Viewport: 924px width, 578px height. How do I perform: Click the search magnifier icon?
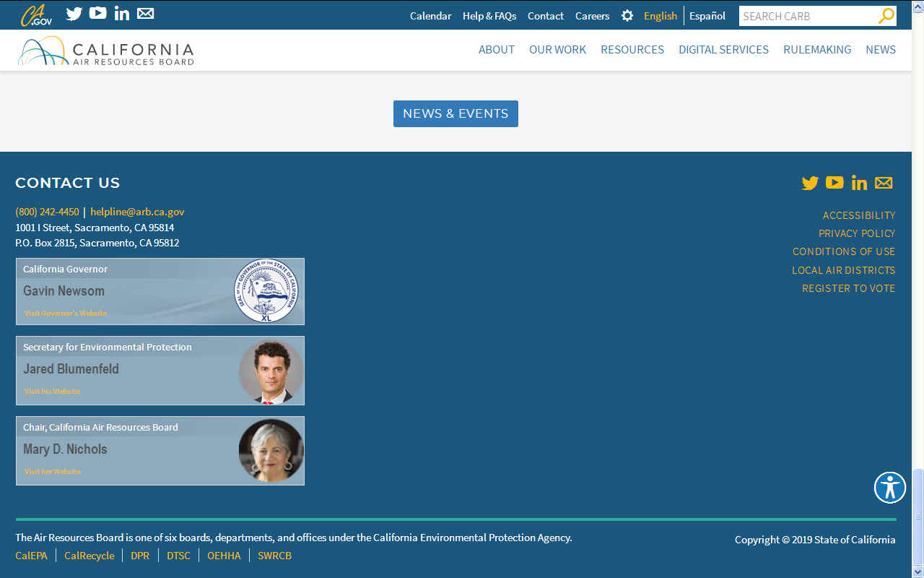(886, 16)
